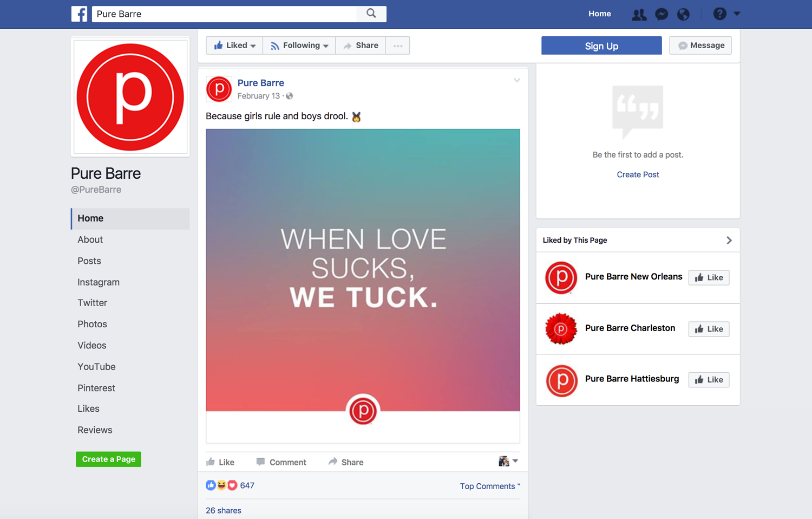Viewport: 812px width, 519px height.
Task: Select About in the page sidebar
Action: pos(90,239)
